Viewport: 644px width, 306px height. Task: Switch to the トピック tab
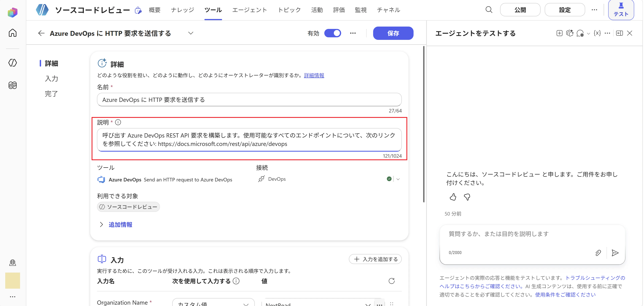coord(289,10)
